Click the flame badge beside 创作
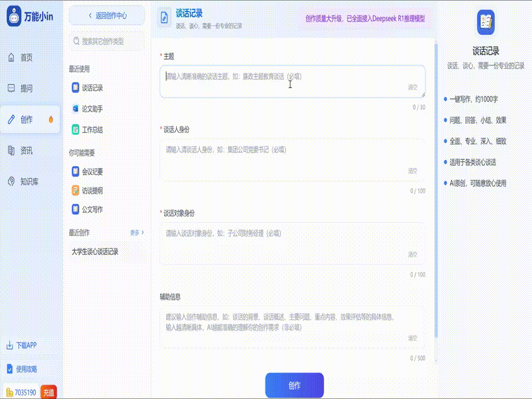 (x=51, y=119)
